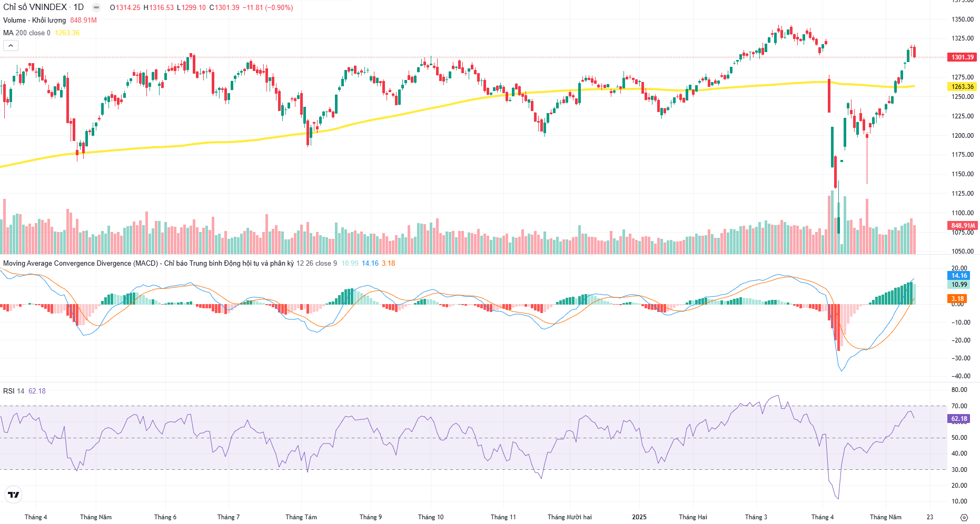Click the 80.00 RSI axis label
Screen dimensions: 980x524
coord(959,390)
